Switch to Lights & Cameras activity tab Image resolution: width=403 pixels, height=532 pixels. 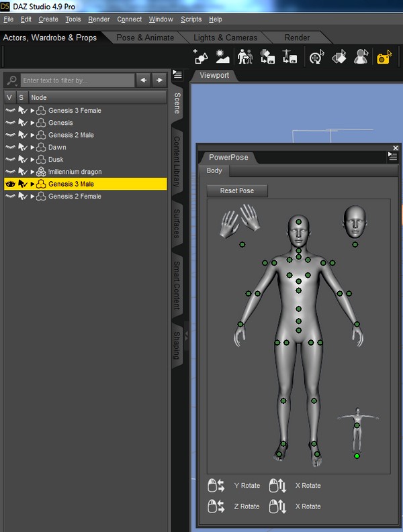[225, 38]
